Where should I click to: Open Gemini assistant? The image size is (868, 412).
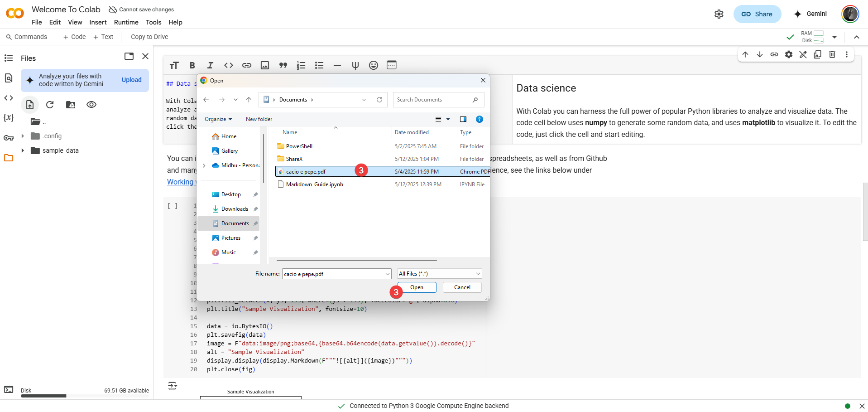(x=810, y=14)
